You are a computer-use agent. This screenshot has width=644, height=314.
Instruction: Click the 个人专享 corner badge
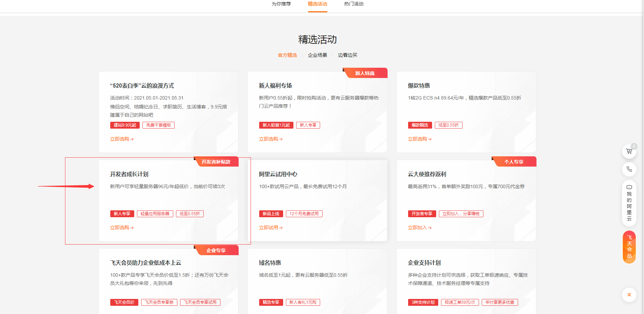514,162
